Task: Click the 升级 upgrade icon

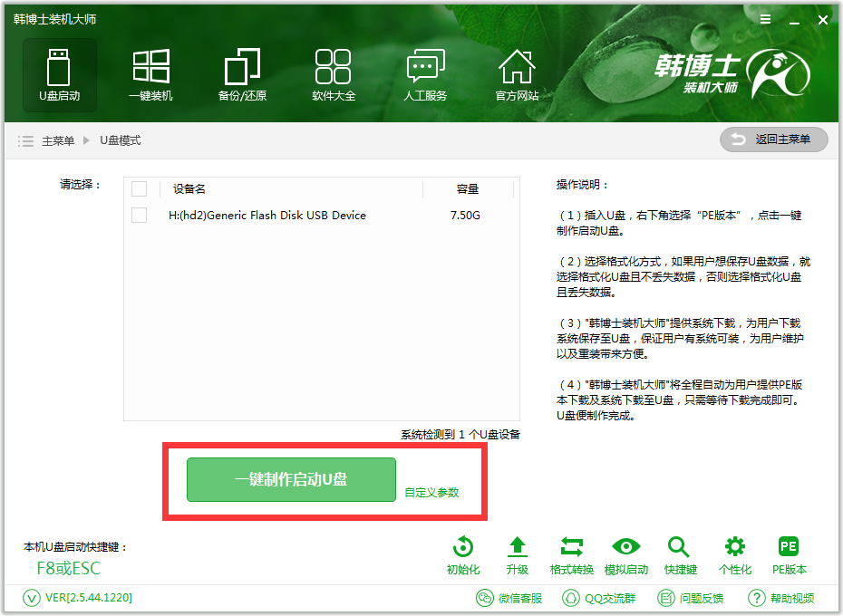Action: [518, 556]
